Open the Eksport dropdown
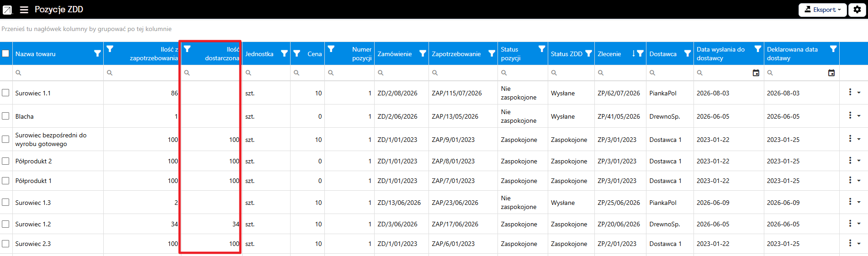This screenshot has height=256, width=868. [822, 10]
